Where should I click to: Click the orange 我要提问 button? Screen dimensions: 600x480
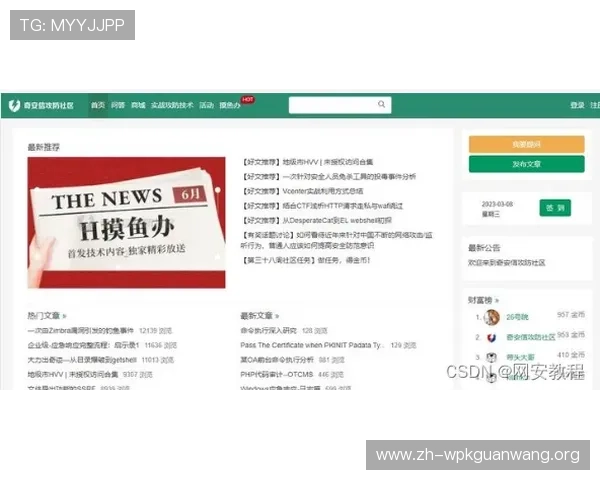coord(527,144)
